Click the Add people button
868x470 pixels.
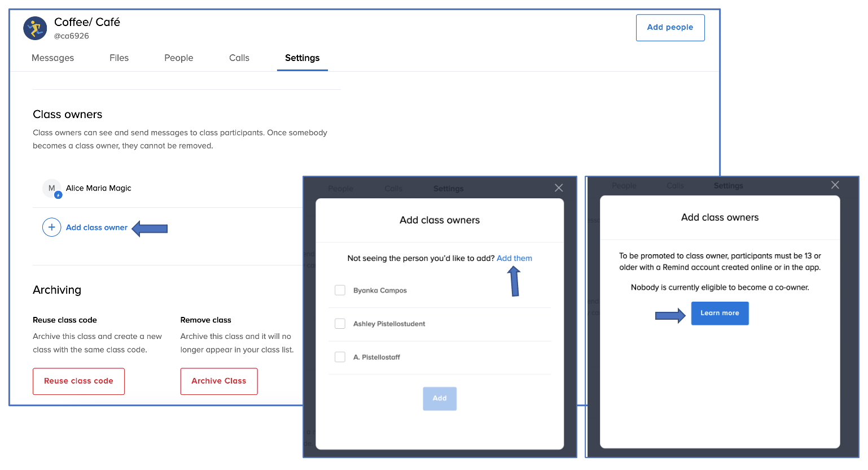pos(670,28)
